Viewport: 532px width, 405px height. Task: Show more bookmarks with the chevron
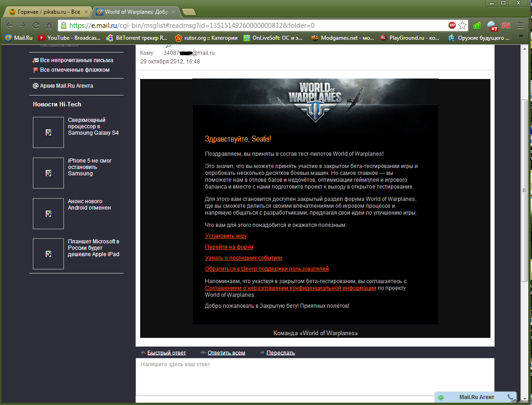pos(521,36)
